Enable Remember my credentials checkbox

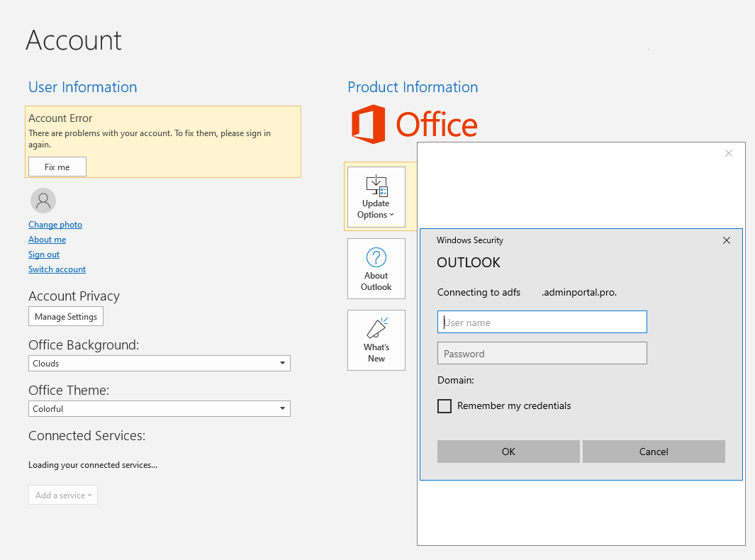[x=444, y=406]
